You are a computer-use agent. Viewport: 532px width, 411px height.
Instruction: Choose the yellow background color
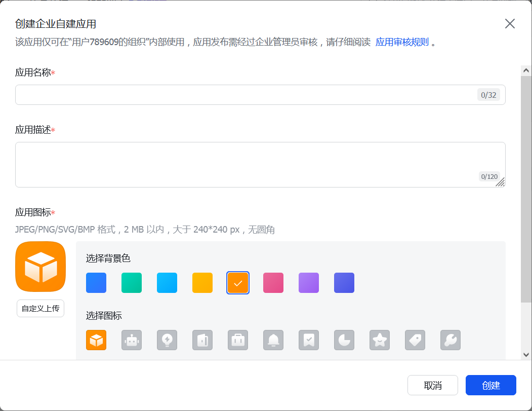coord(202,283)
